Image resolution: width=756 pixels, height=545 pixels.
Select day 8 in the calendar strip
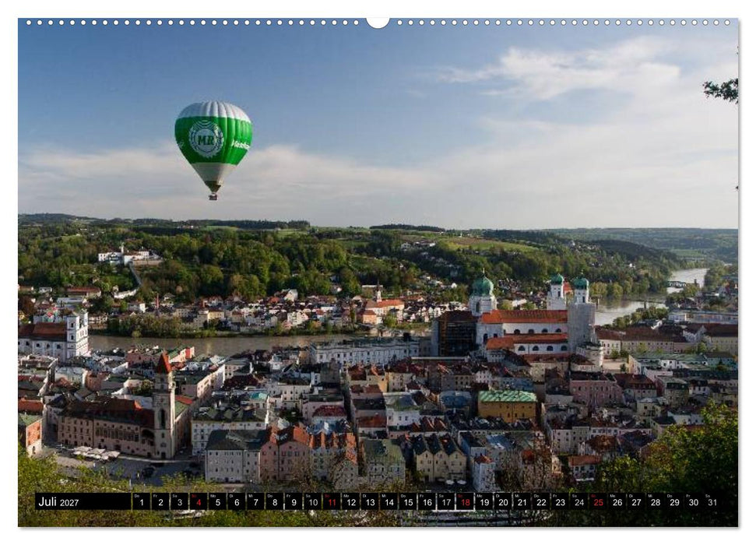coord(274,501)
